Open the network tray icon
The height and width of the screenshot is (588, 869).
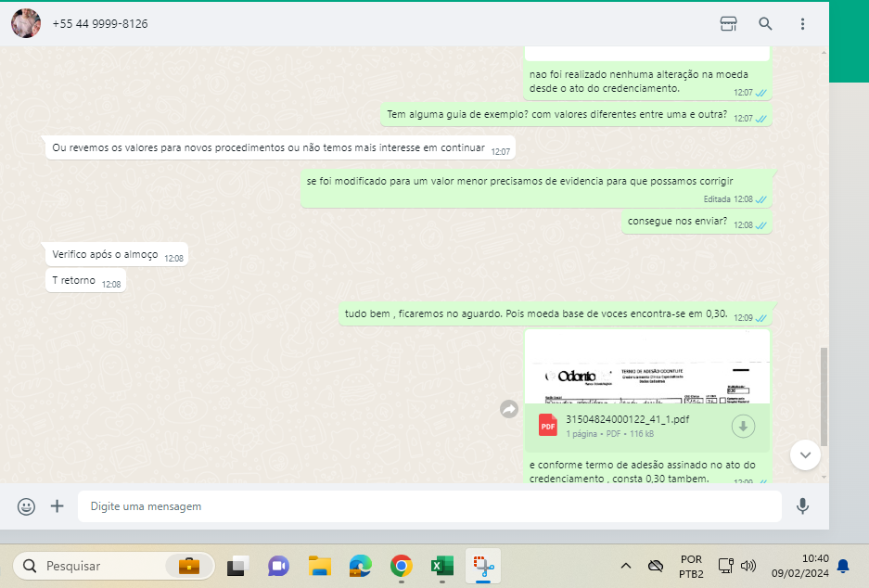tap(725, 566)
